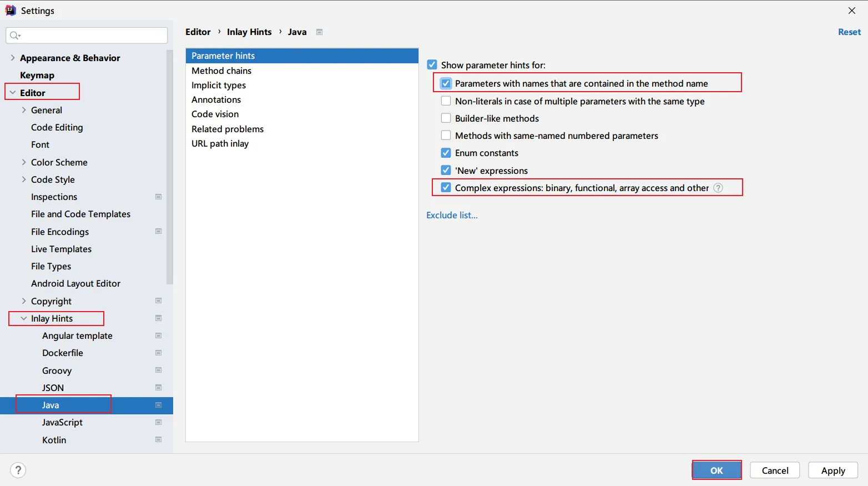Select Code vision hint category
Viewport: 868px width, 486px height.
click(302, 114)
